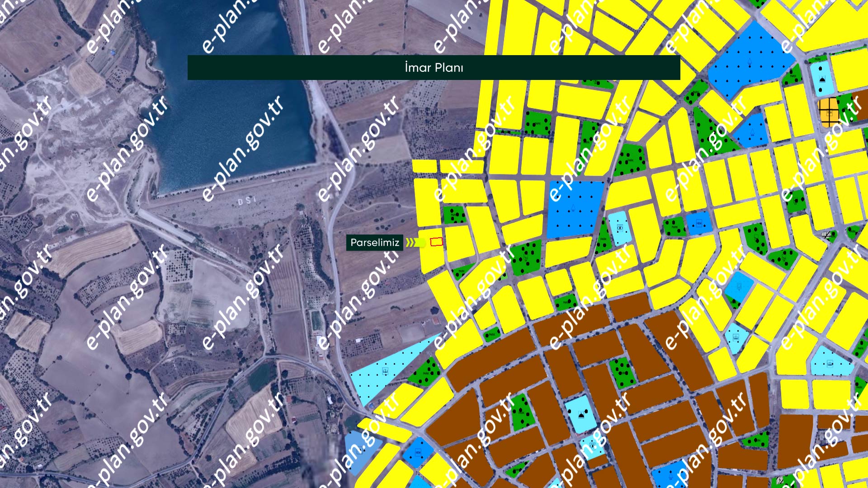
Task: Click the HEM icon surrounded by yellow blocks
Action: point(418,452)
